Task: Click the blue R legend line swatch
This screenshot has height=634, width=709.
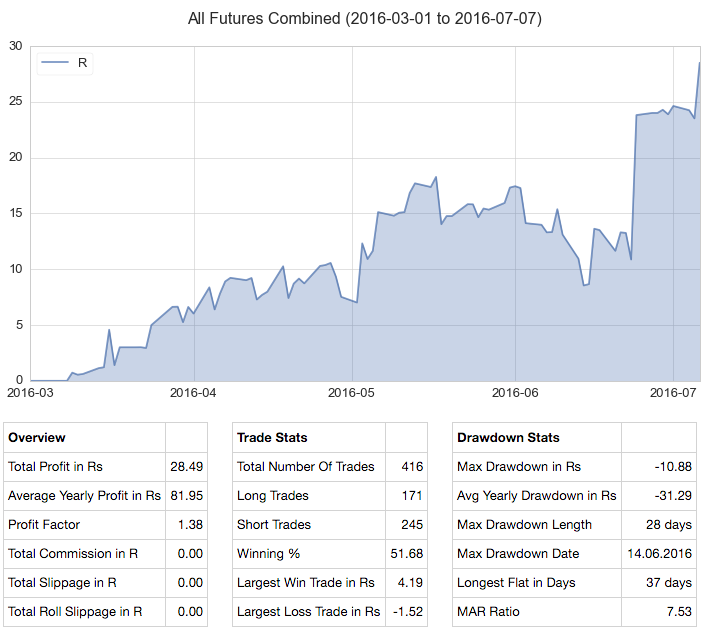Action: point(55,63)
